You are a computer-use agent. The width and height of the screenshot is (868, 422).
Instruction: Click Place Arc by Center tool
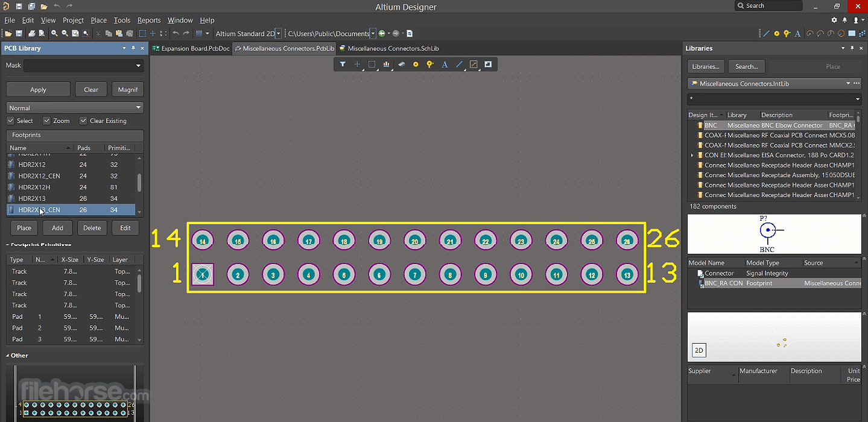pyautogui.click(x=809, y=34)
